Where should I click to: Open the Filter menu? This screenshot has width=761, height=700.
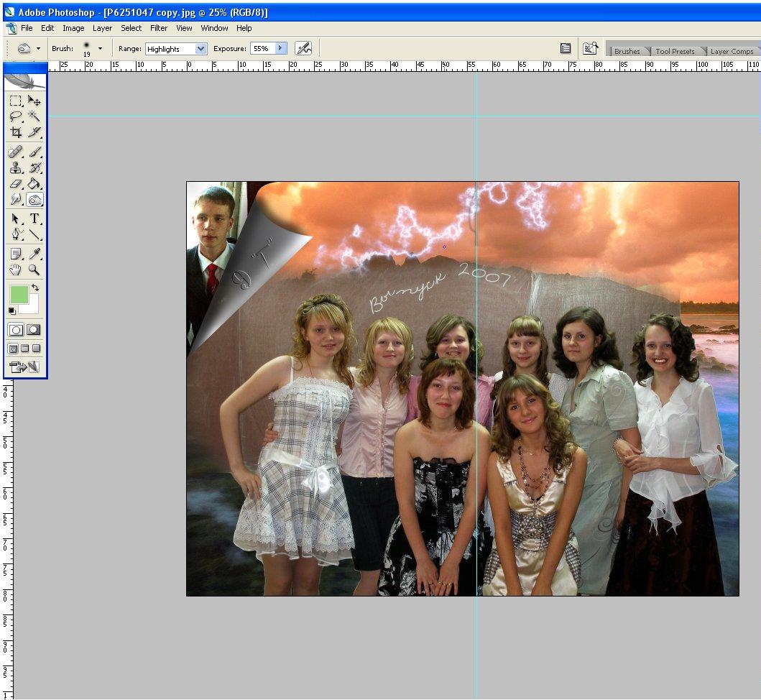coord(159,28)
